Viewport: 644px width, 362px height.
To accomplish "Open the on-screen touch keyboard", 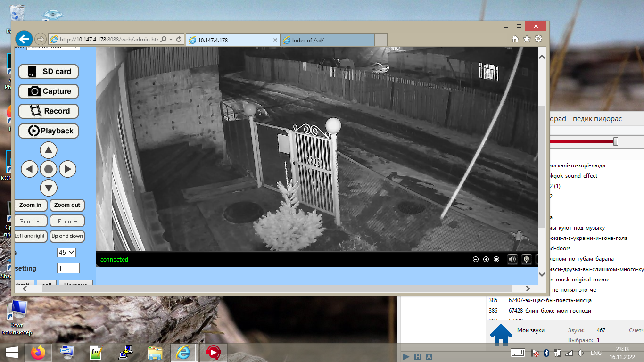I will pyautogui.click(x=518, y=353).
